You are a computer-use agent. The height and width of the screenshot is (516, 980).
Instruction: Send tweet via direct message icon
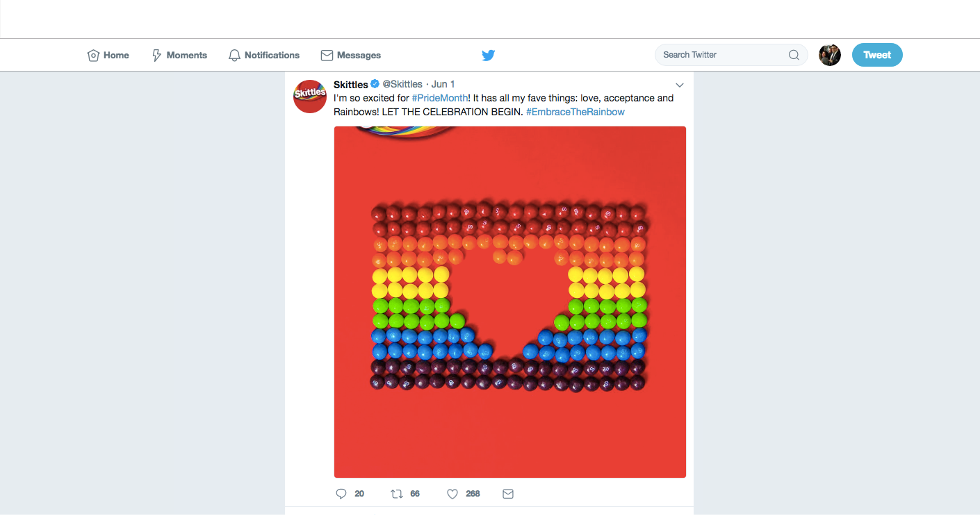(508, 494)
